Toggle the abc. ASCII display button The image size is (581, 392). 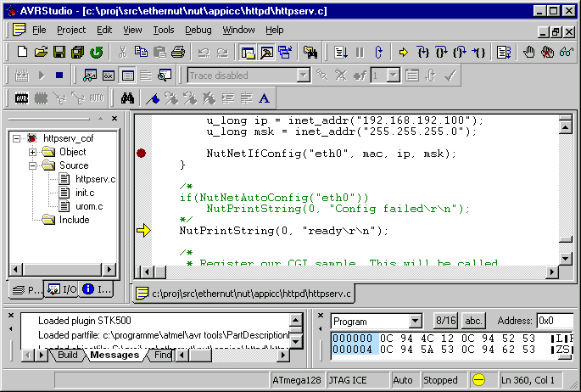(x=473, y=321)
